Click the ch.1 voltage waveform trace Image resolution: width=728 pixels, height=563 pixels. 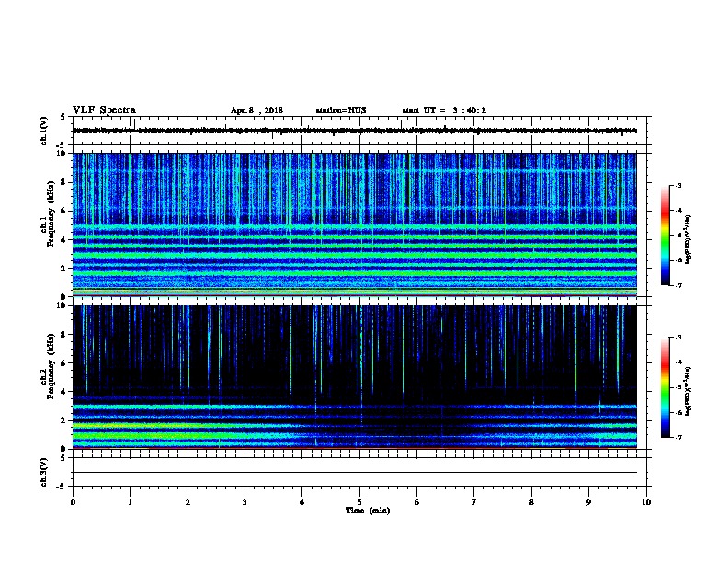355,131
